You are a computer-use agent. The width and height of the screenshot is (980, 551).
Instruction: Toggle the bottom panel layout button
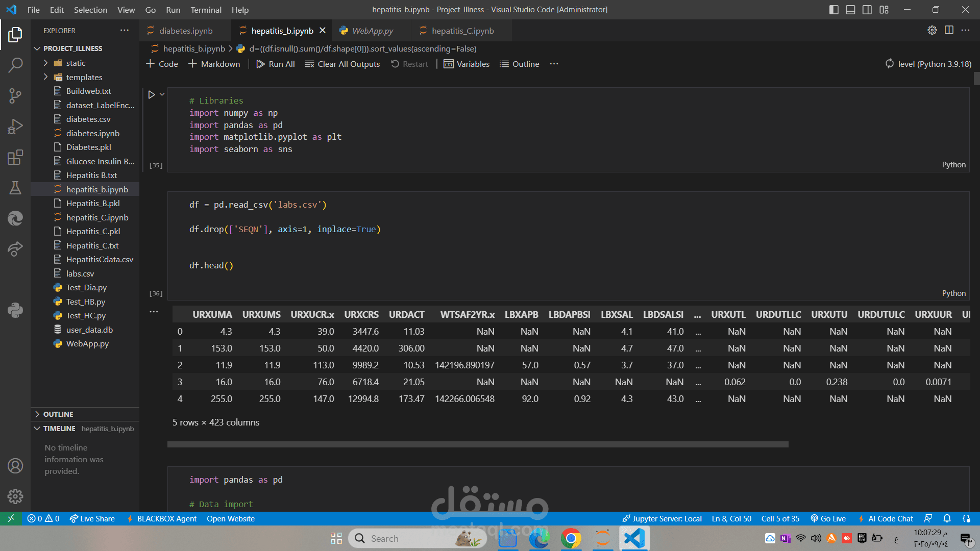[850, 10]
